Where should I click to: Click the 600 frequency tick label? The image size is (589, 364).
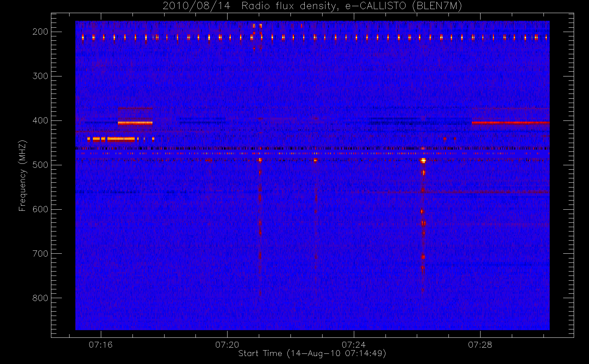40,209
